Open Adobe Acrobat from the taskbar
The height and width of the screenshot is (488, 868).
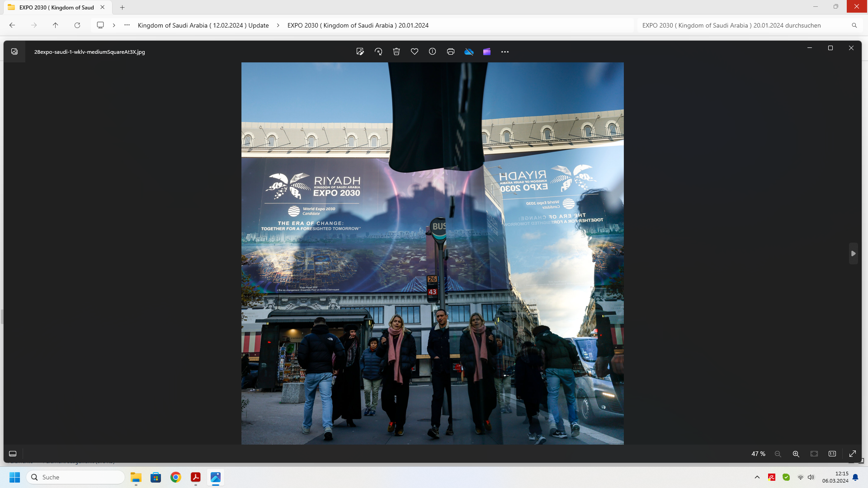click(196, 477)
